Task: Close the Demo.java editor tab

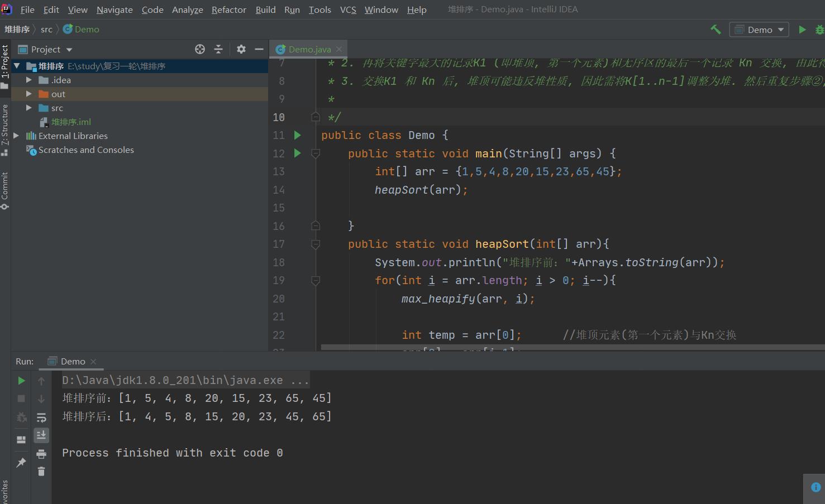Action: coord(339,49)
